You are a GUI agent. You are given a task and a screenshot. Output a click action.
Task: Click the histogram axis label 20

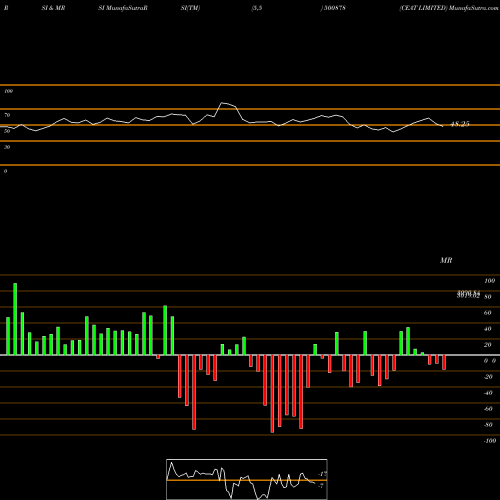pos(488,345)
